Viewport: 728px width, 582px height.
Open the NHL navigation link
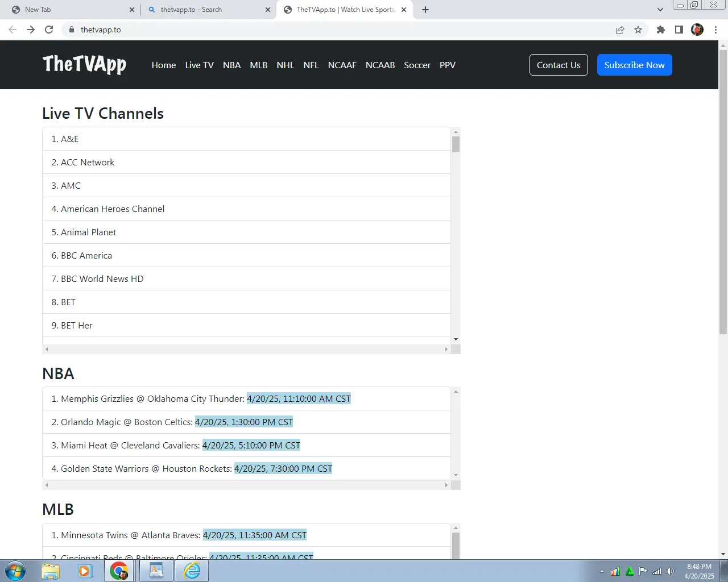286,65
